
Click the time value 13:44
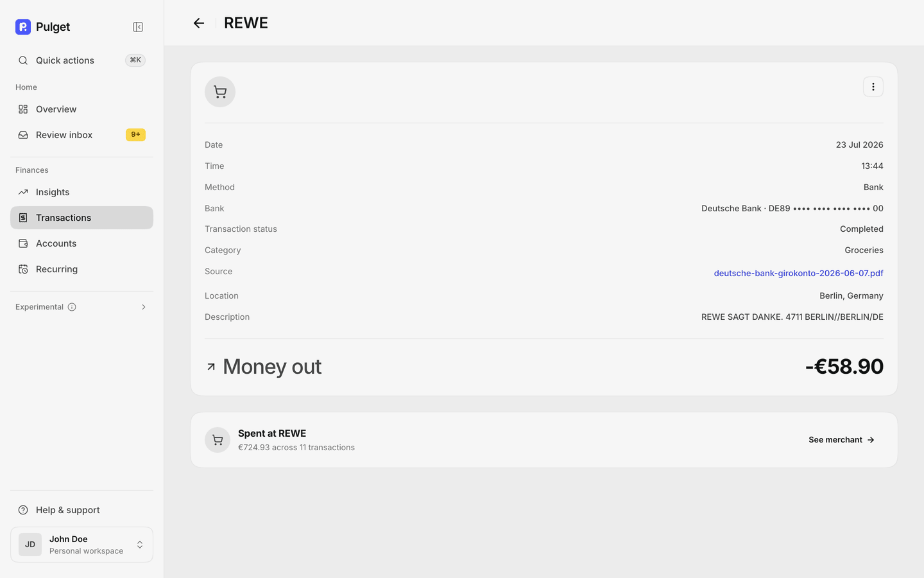[872, 166]
